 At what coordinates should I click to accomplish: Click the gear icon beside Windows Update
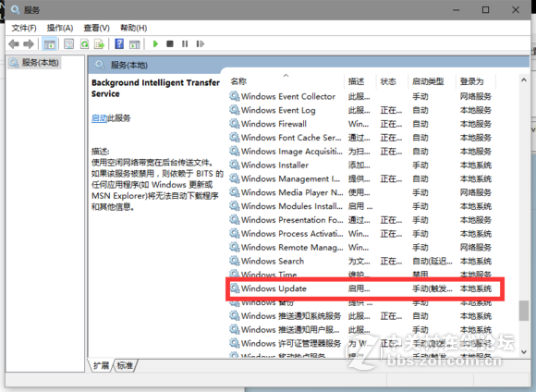click(234, 288)
